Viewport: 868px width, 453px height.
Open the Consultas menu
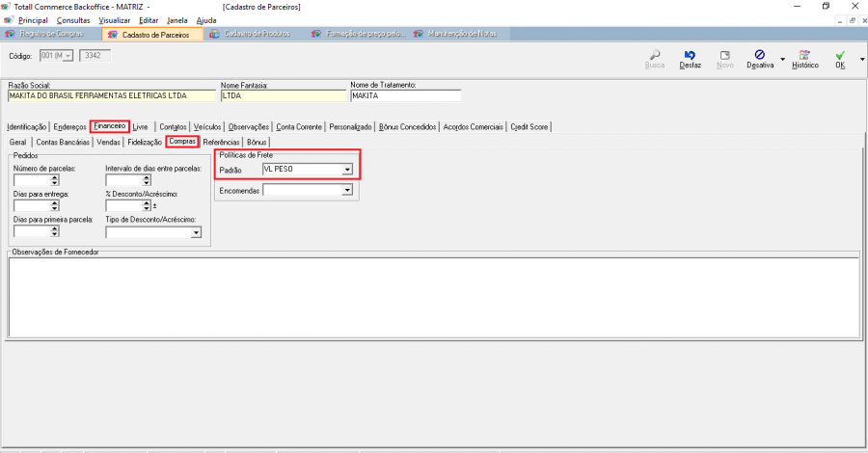(73, 20)
